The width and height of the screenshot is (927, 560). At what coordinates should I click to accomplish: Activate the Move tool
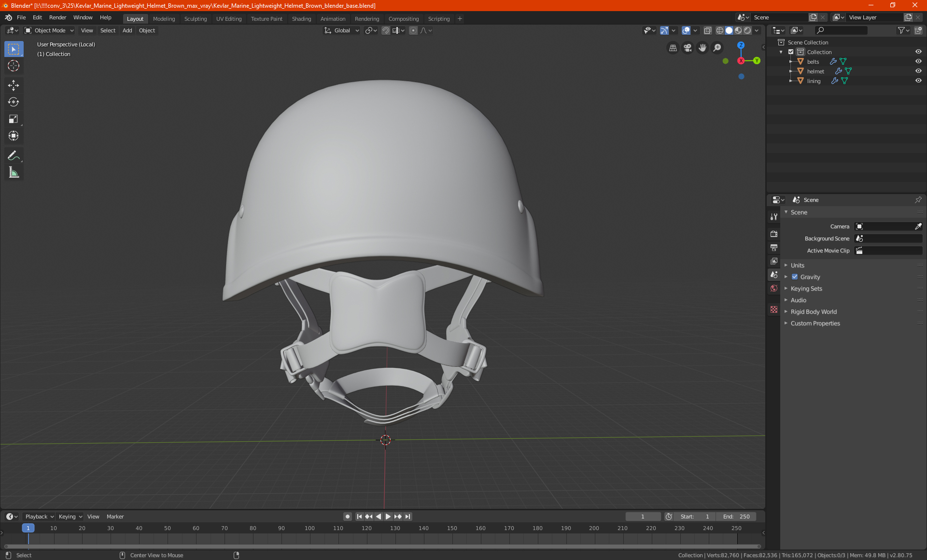(x=14, y=85)
